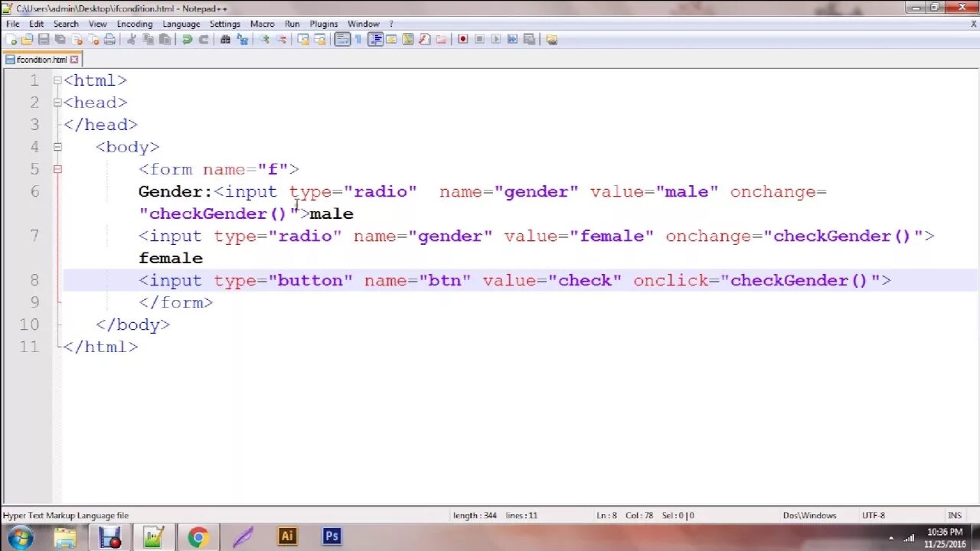
Task: Open the Window menu
Action: coord(364,24)
